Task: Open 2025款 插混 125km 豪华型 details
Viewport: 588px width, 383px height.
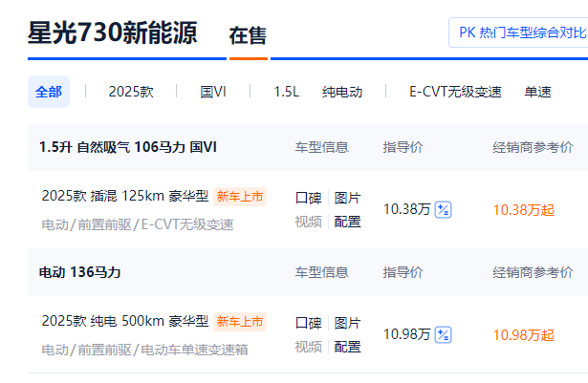Action: pos(125,197)
